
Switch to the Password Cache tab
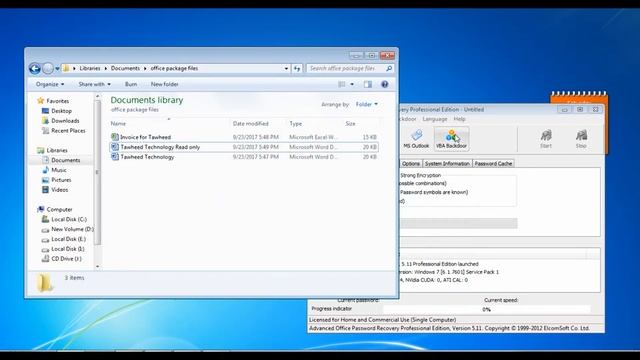coord(493,163)
